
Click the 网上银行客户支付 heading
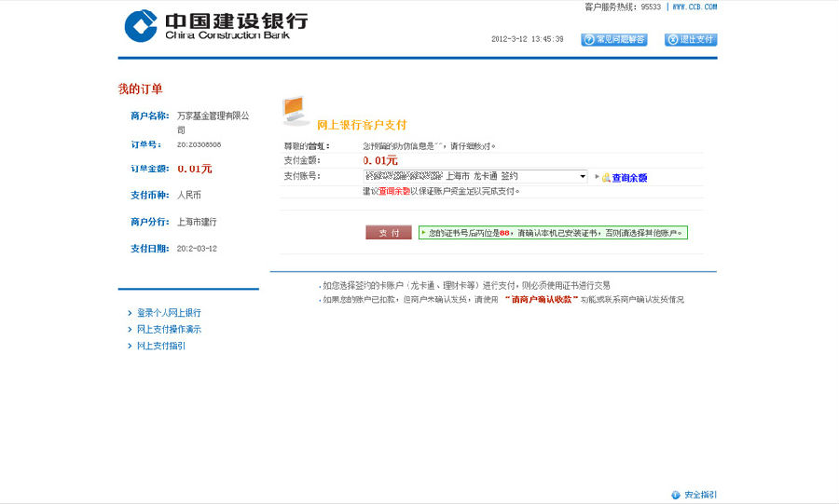362,125
